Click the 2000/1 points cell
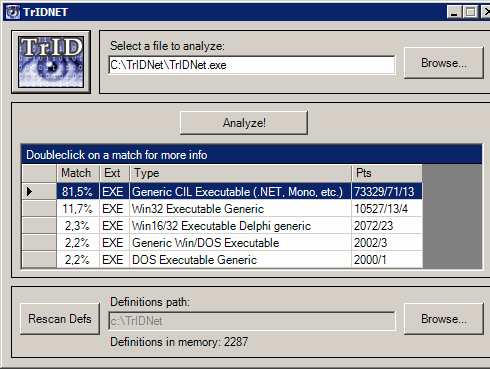490x369 pixels. point(387,260)
